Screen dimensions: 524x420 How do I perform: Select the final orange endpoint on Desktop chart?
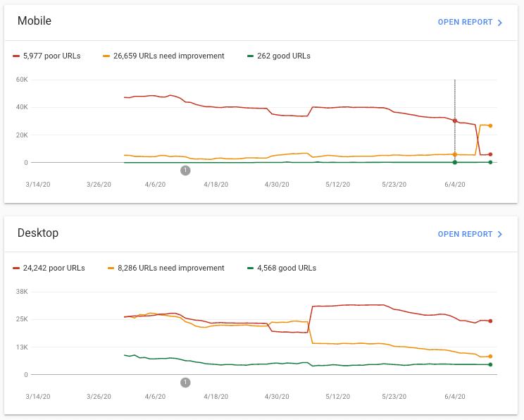tap(490, 357)
